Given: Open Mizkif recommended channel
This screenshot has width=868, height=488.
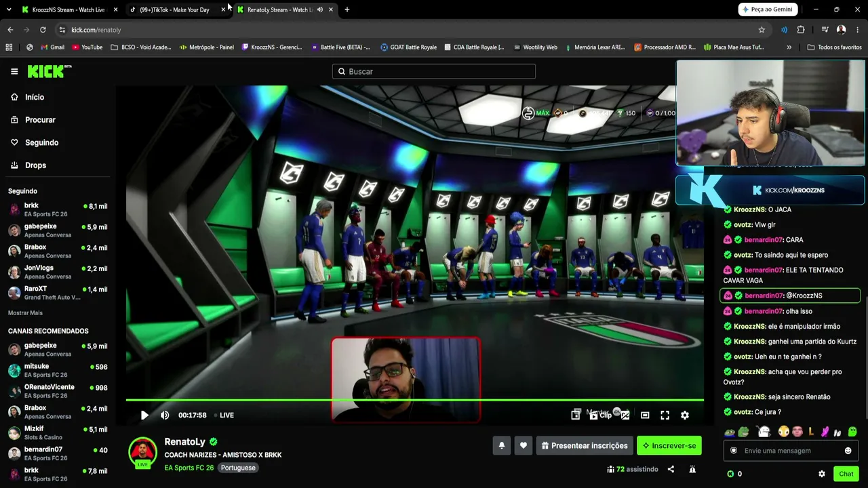Looking at the screenshot, I should click(x=58, y=432).
